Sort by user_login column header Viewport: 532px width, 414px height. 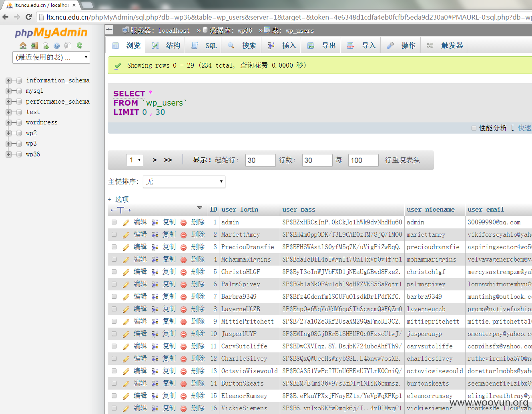[x=240, y=210]
